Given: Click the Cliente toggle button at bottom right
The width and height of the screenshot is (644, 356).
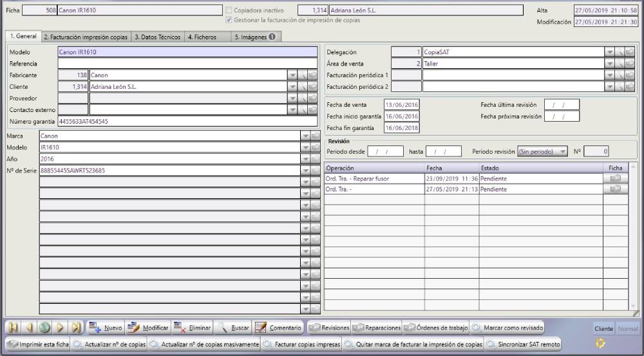Looking at the screenshot, I should 604,328.
